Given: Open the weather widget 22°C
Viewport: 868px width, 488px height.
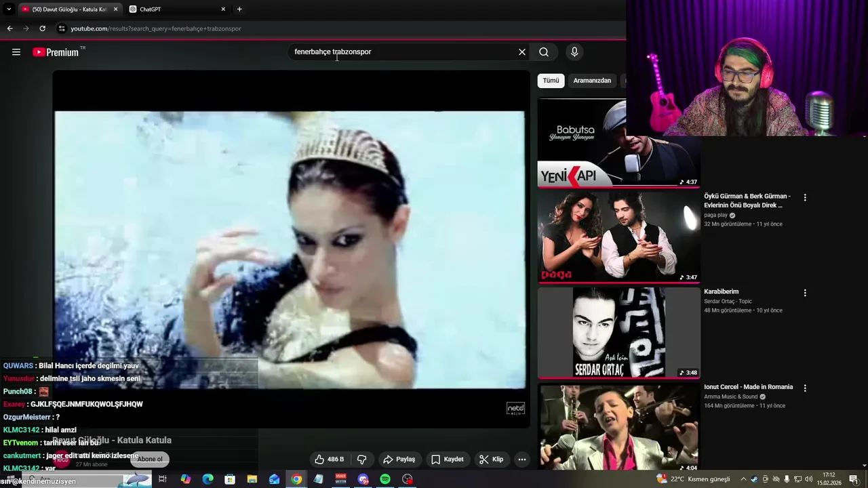Looking at the screenshot, I should [x=693, y=479].
